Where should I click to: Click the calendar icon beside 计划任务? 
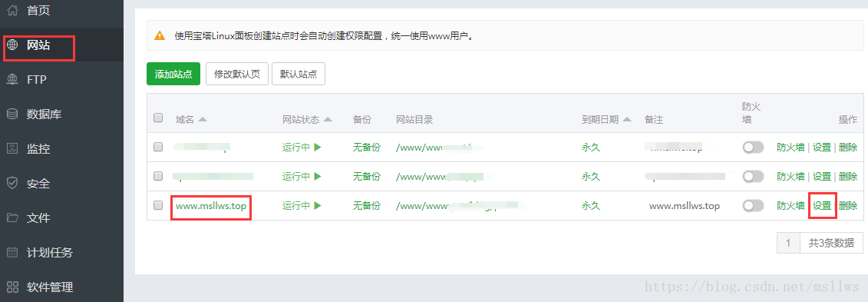point(12,253)
